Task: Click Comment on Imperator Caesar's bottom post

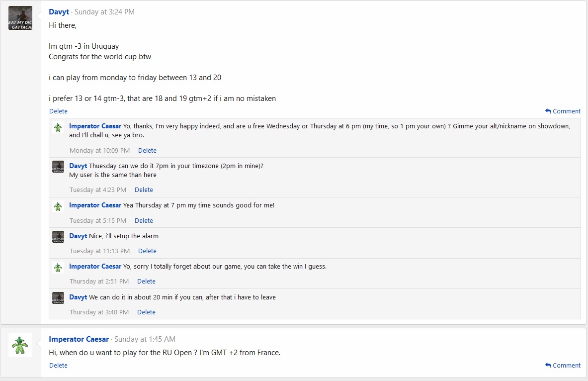Action: (x=563, y=366)
